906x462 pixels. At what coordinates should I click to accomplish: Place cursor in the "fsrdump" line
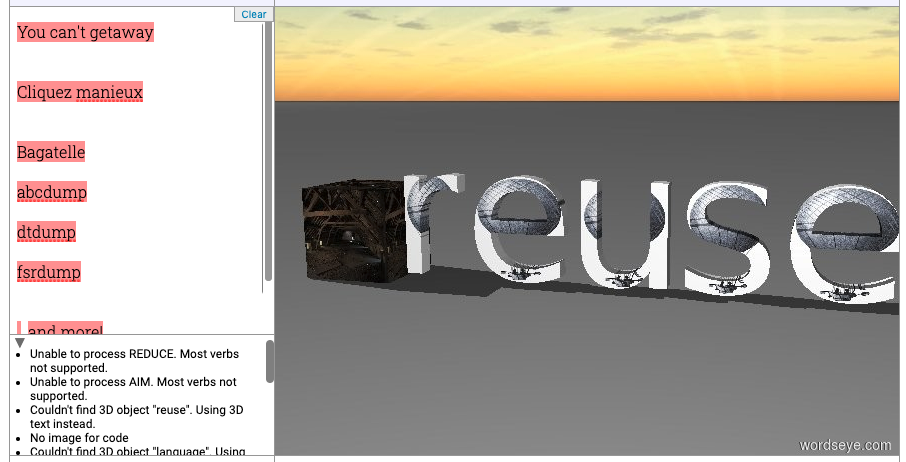coord(49,272)
